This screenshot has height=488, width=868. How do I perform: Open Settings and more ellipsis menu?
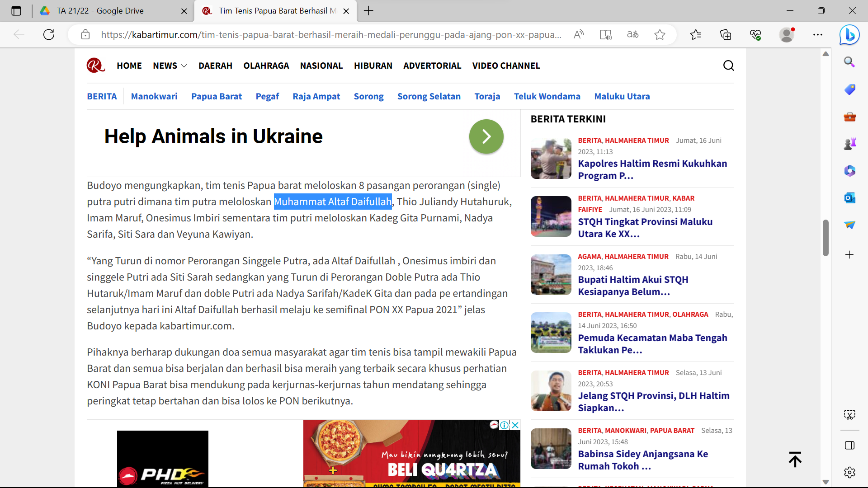click(x=818, y=34)
